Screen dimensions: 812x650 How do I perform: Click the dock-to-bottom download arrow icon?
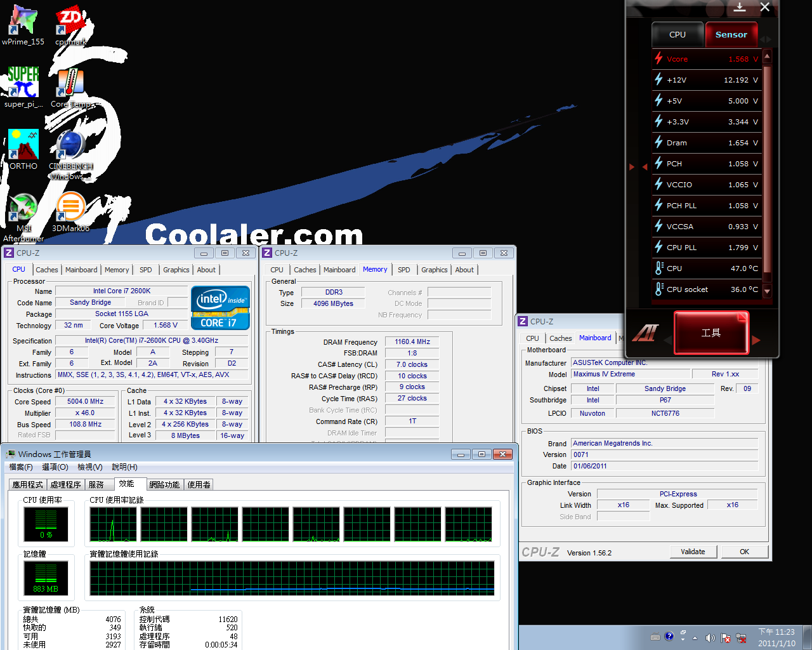point(740,7)
